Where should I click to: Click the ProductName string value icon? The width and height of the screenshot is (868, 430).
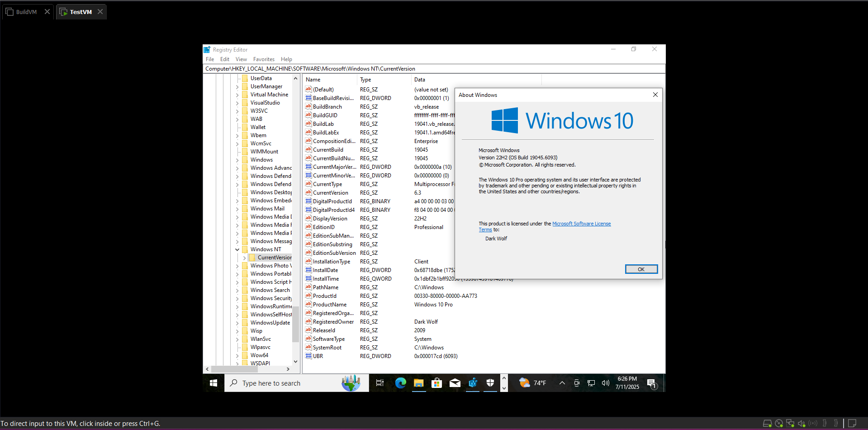(308, 304)
